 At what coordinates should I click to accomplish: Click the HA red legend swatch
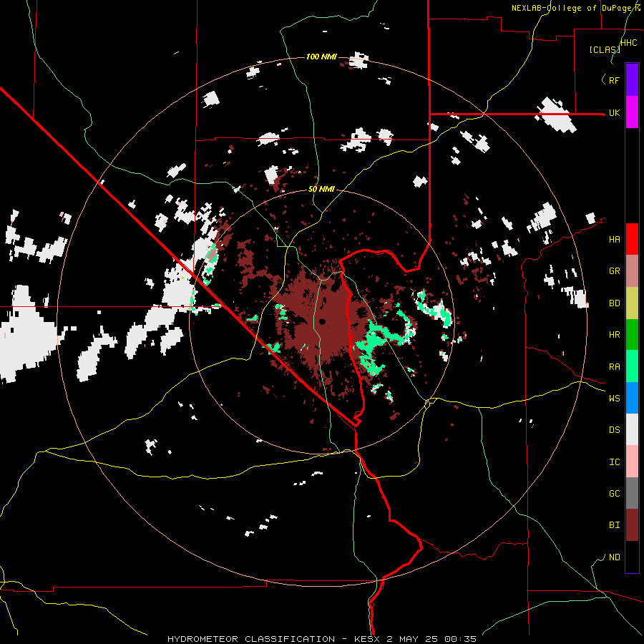point(632,239)
